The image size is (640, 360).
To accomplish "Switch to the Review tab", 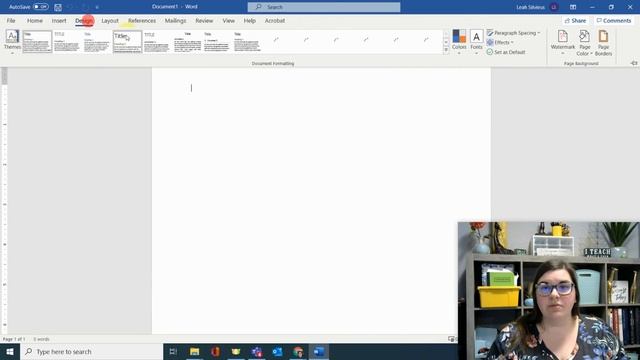I will 204,20.
